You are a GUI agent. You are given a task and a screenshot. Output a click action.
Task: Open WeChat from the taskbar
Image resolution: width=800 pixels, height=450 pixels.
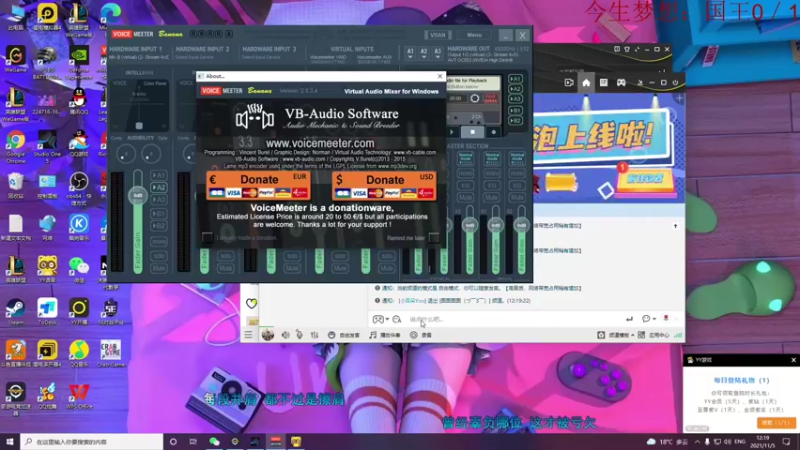pyautogui.click(x=214, y=442)
